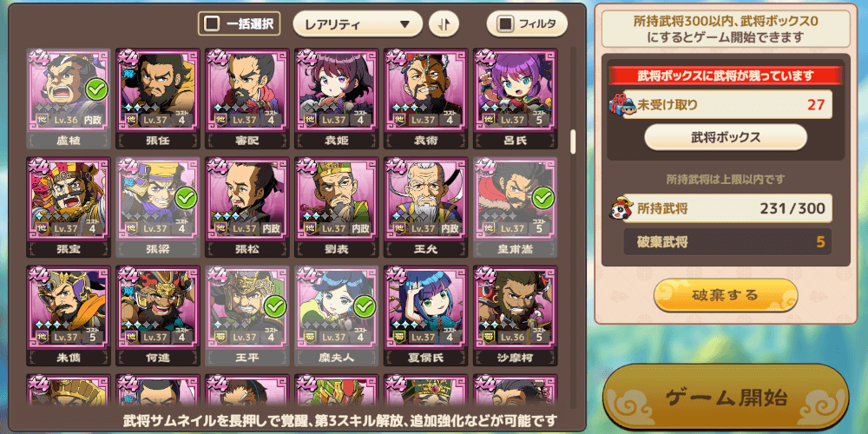The height and width of the screenshot is (434, 868).
Task: Click the general list scrollbar handle
Action: [572, 141]
